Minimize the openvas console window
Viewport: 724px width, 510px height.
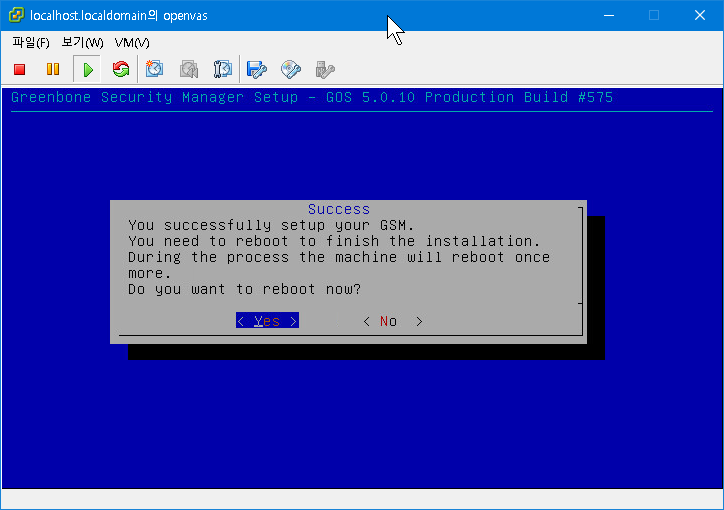[609, 15]
